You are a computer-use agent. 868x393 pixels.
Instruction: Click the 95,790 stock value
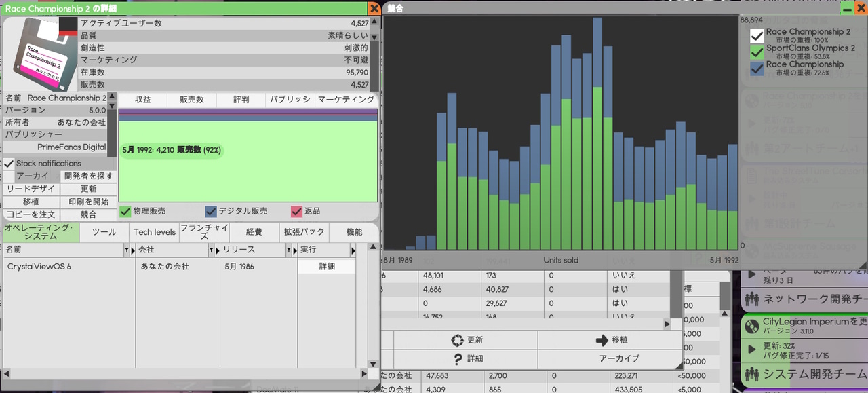point(357,73)
